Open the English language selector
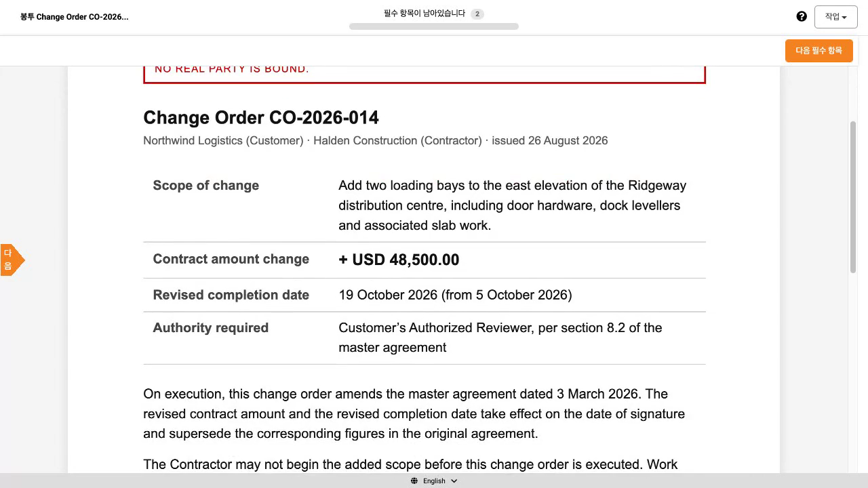 pos(434,481)
